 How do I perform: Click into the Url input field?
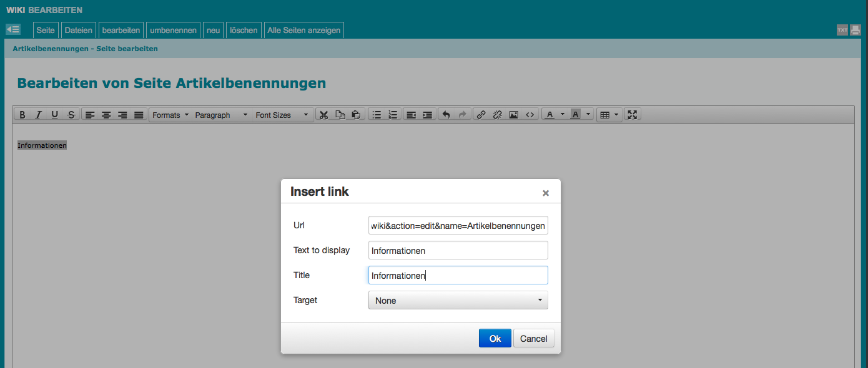tap(458, 225)
